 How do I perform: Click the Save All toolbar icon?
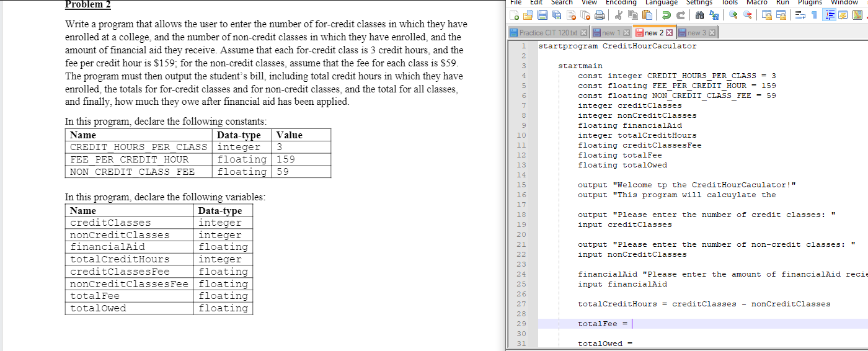coord(557,15)
